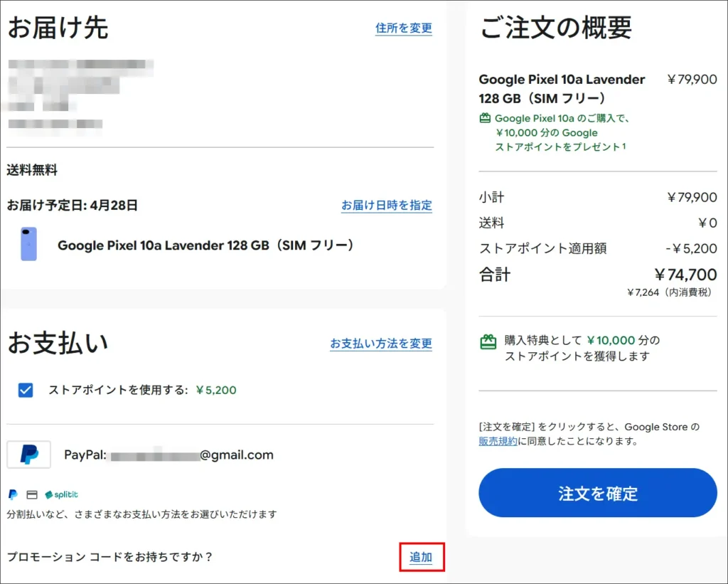The image size is (728, 584).
Task: Click the ストアポイントを使用する label text
Action: [118, 390]
